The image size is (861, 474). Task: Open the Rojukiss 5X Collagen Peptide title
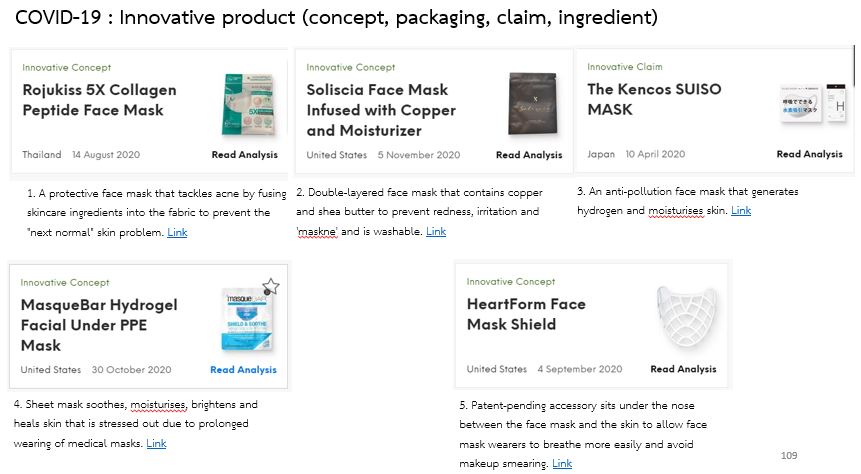[99, 100]
